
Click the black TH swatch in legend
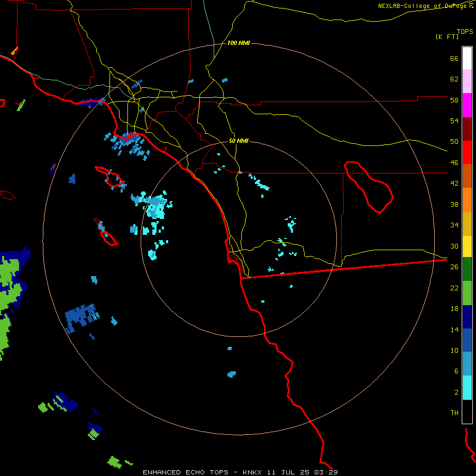[467, 411]
